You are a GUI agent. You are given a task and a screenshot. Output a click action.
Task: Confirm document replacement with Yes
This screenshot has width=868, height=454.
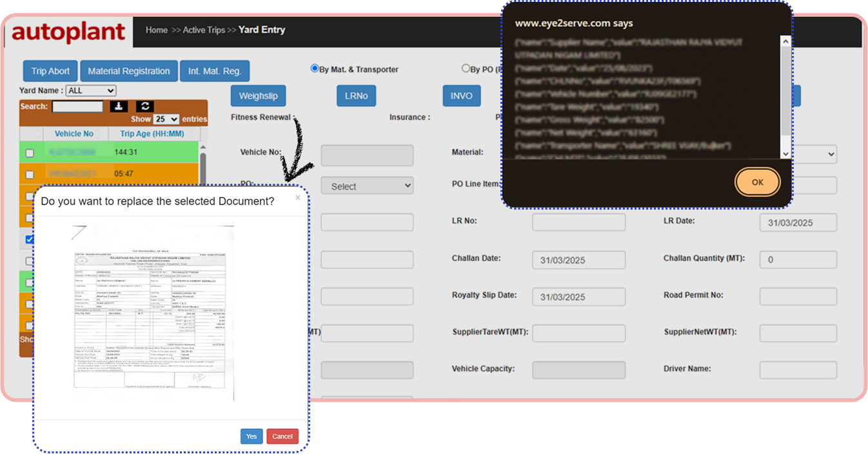(x=252, y=437)
